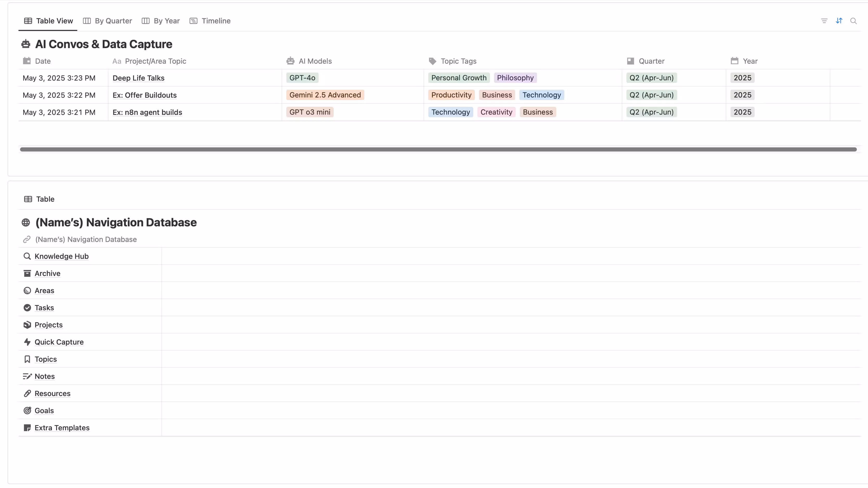Image resolution: width=868 pixels, height=488 pixels.
Task: Switch to the By Quarter tab
Action: [107, 21]
